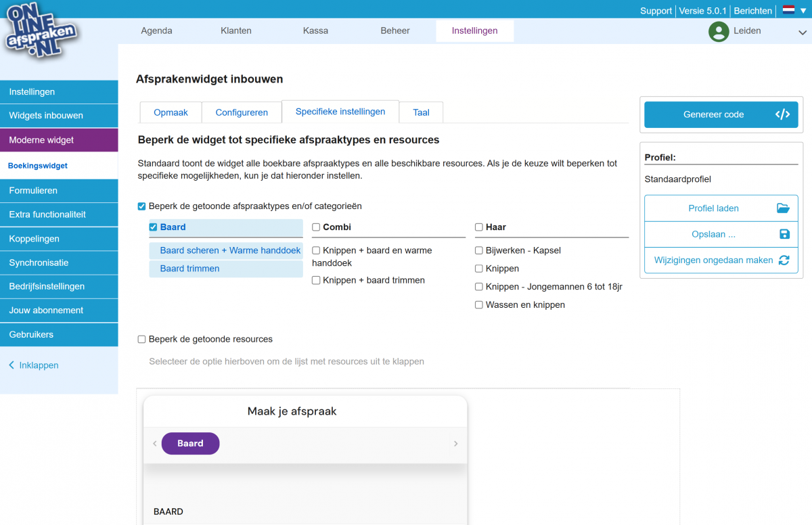
Task: Tick the Combi category checkbox
Action: point(316,227)
